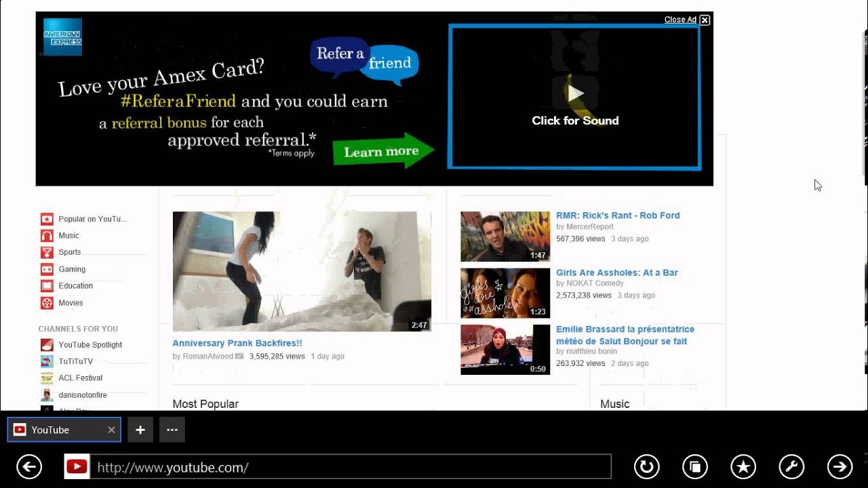Open danisnotonfire channel avatar
The image size is (868, 488).
[x=47, y=395]
